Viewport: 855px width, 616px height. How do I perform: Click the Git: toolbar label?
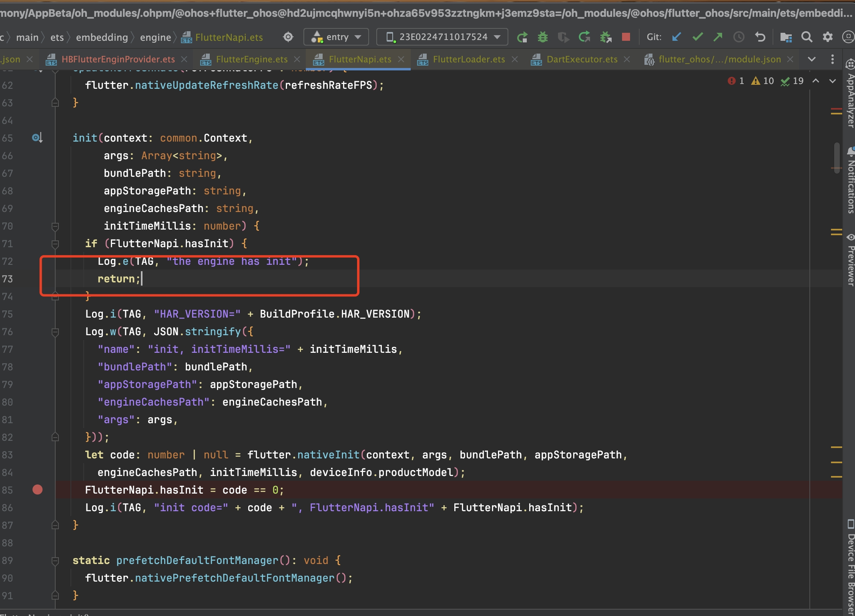654,37
